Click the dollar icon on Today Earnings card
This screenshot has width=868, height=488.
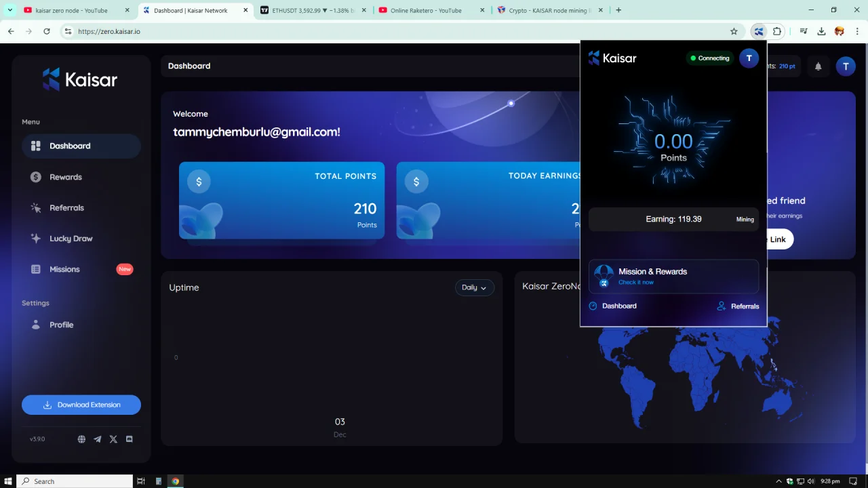[416, 182]
